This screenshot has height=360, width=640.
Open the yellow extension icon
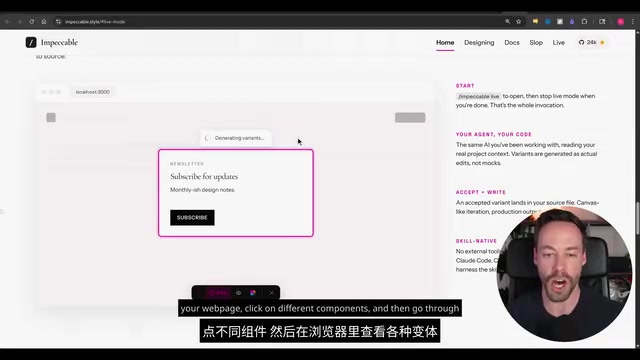click(x=535, y=22)
